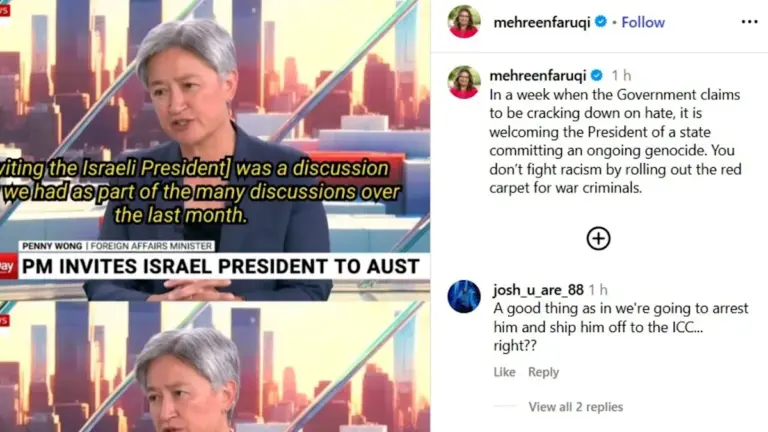Open the bottom Penny Wong video frame
Viewport: 768px width, 432px height.
click(215, 366)
